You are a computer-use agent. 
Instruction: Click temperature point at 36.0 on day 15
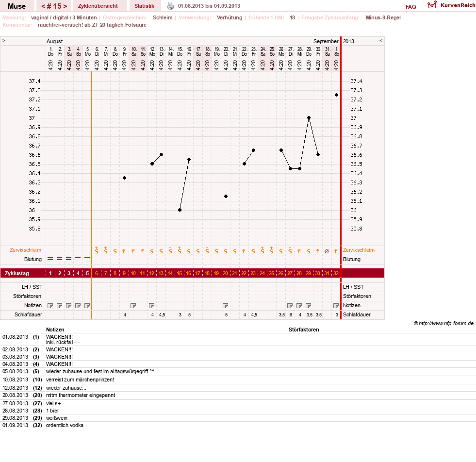click(180, 210)
